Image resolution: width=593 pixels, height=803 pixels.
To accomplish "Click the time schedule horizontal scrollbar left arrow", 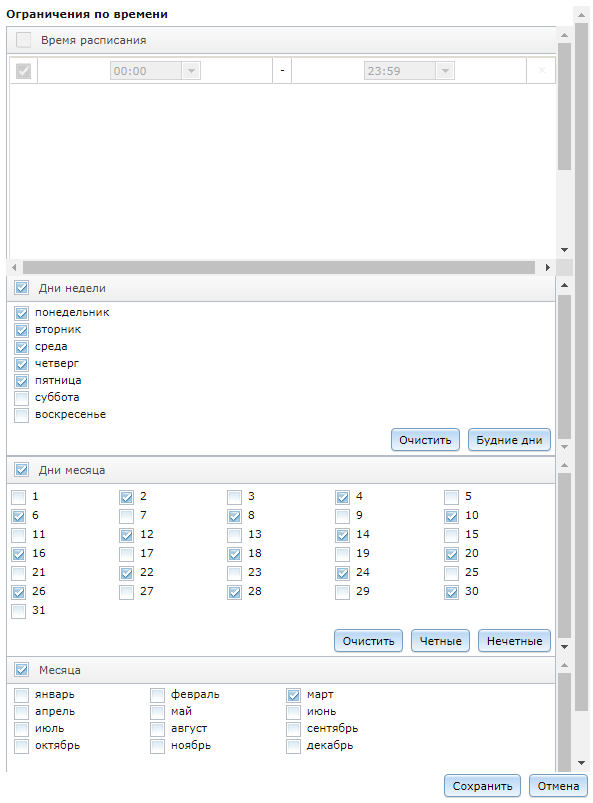I will tap(14, 267).
